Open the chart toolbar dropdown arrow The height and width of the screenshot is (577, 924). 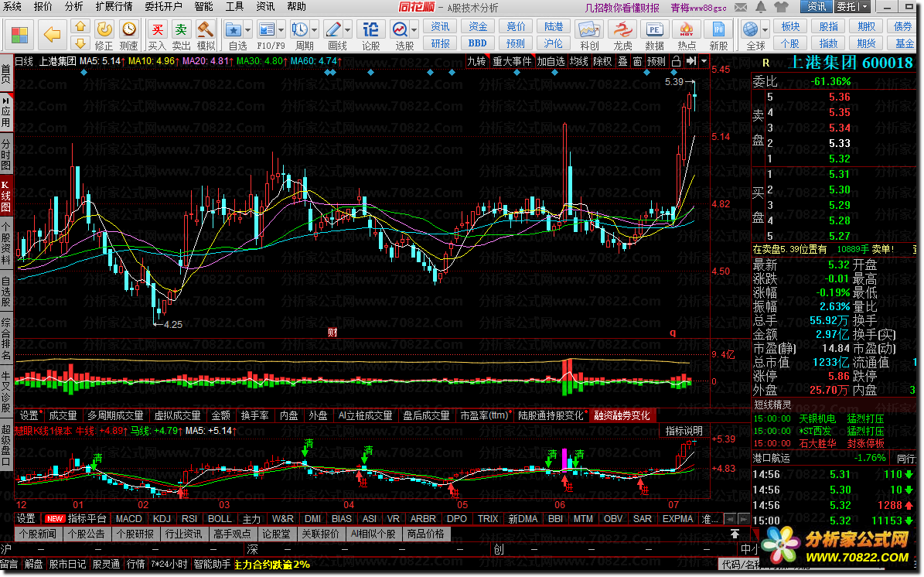click(704, 61)
